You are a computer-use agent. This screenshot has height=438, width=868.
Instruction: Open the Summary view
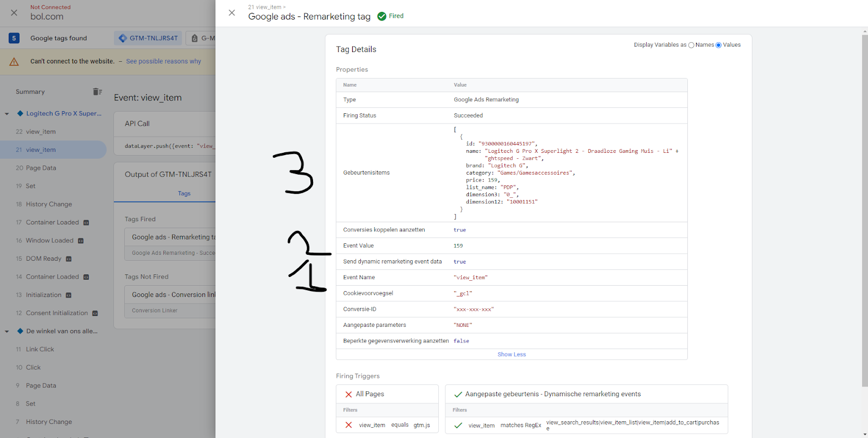coord(30,92)
